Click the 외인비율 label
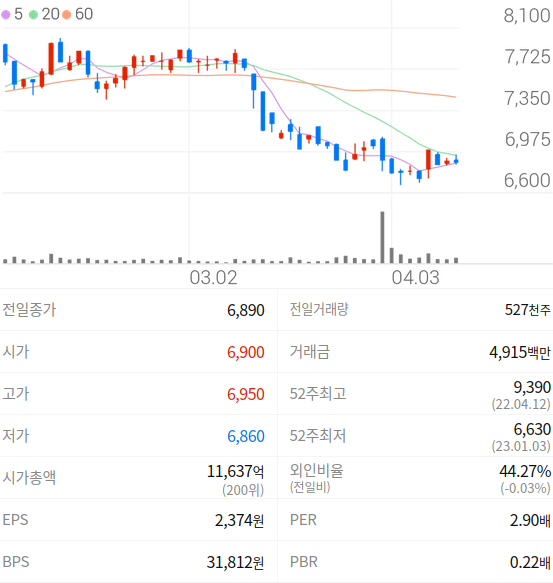 (316, 471)
